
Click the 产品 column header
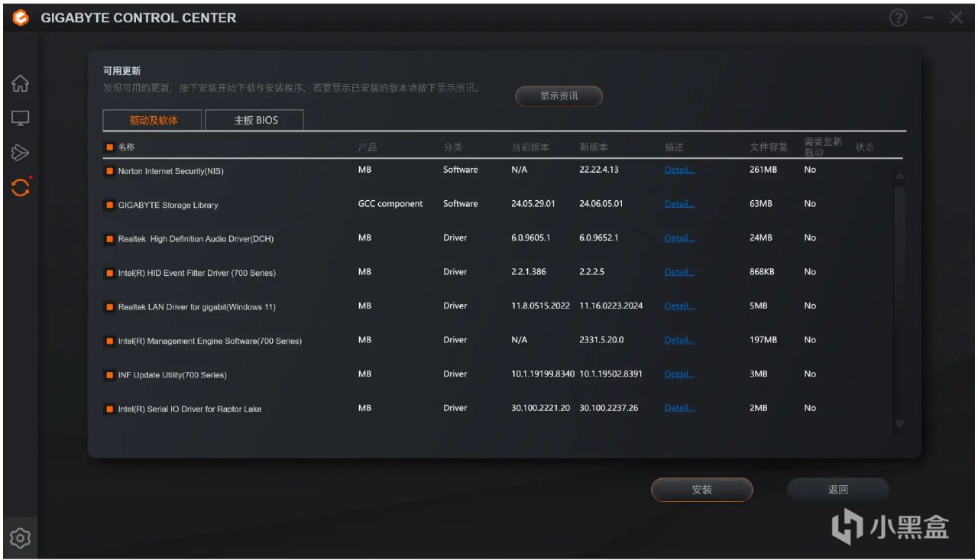(368, 147)
